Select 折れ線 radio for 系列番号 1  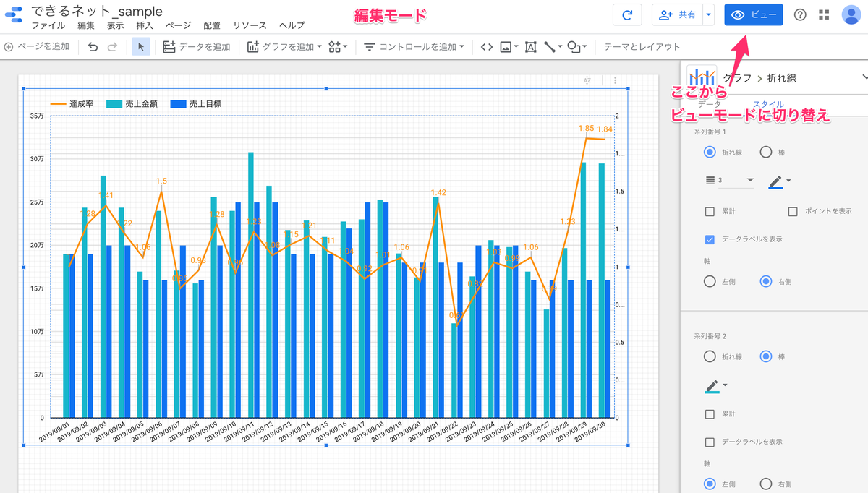coord(710,153)
